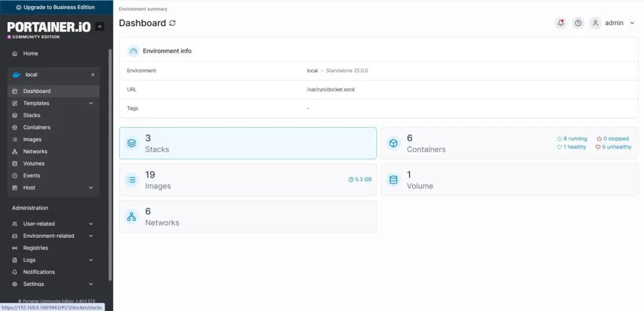Click the admin user avatar icon
Image resolution: width=644 pixels, height=311 pixels.
point(596,23)
